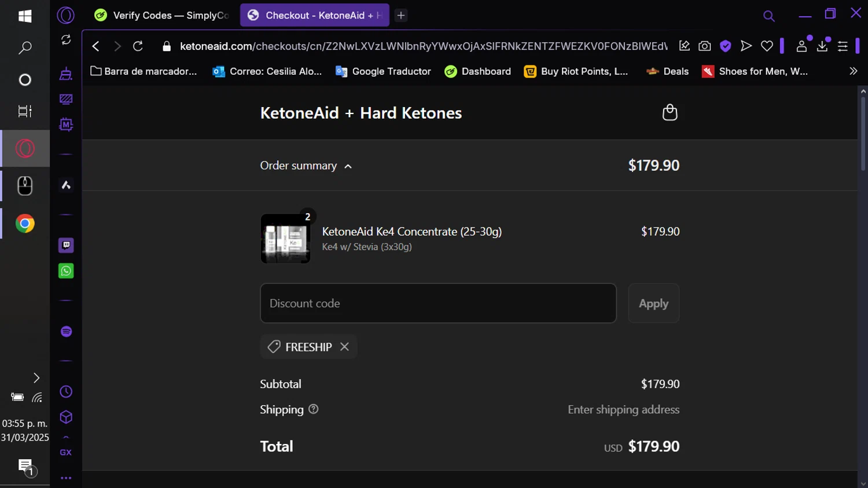Open the Deals bookmark
This screenshot has height=488, width=868.
coord(668,71)
